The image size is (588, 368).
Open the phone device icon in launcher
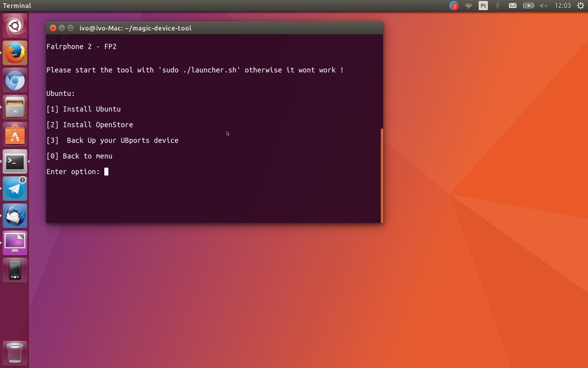(x=15, y=270)
